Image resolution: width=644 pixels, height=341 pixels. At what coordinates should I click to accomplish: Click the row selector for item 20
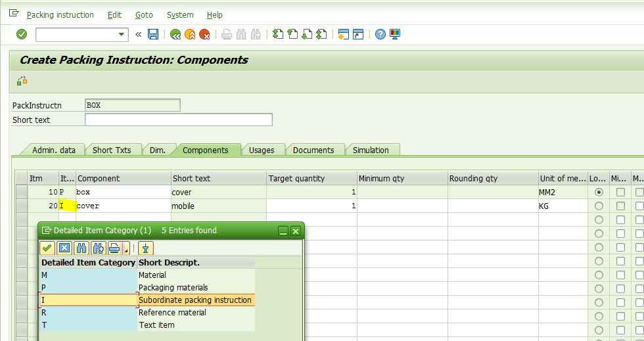point(21,206)
